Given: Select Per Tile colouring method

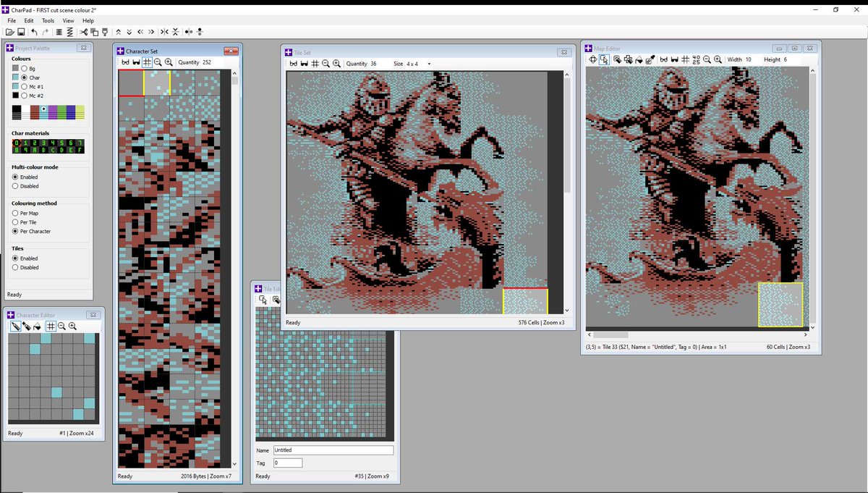Looking at the screenshot, I should point(15,222).
